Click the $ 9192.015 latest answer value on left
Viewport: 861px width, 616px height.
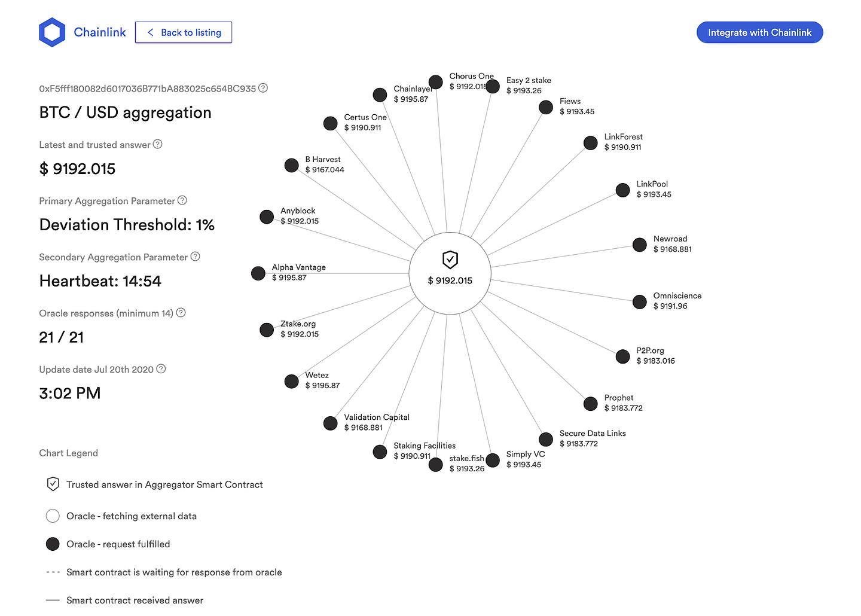[x=77, y=169]
